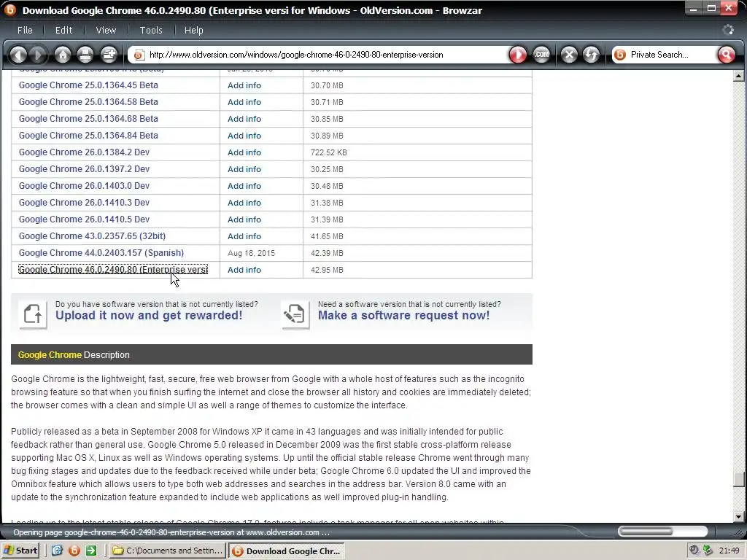Open the Help menu
Viewport: 747px width, 560px height.
pyautogui.click(x=193, y=30)
